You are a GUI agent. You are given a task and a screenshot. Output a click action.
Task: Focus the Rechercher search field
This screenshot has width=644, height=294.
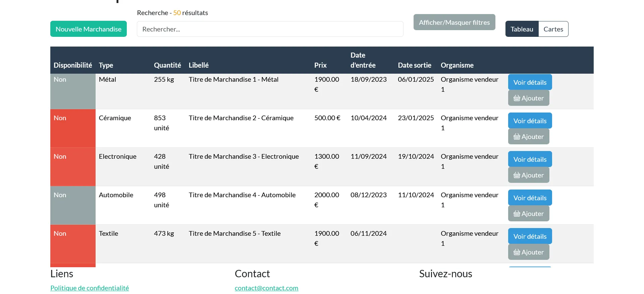(270, 29)
